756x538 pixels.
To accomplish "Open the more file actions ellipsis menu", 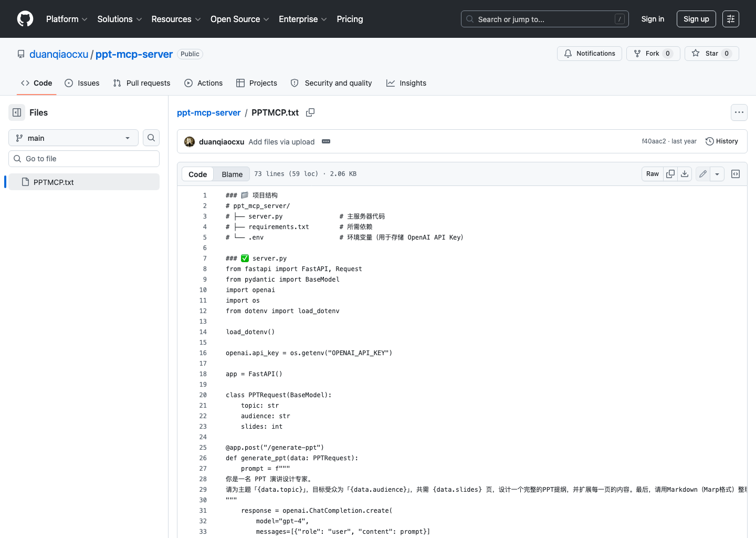I will pos(739,112).
